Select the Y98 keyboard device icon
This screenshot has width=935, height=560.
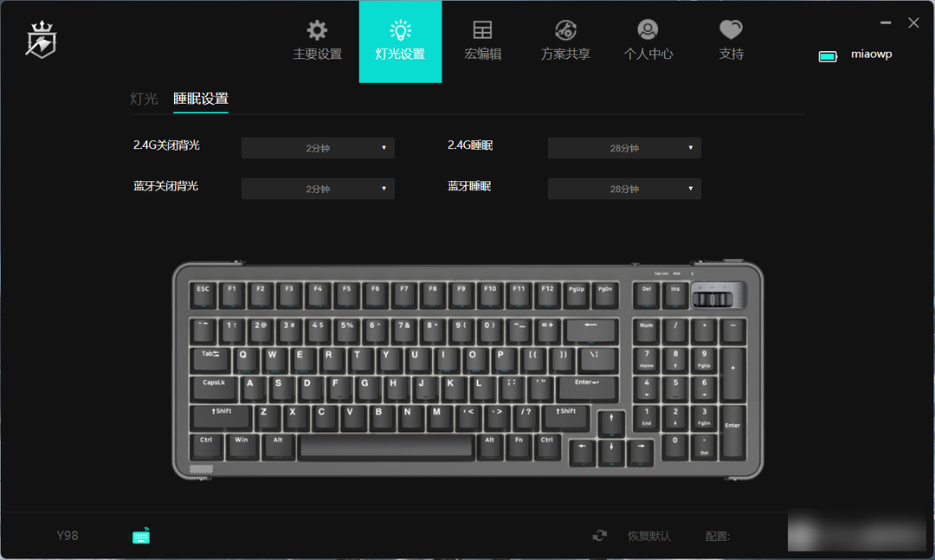coord(141,536)
